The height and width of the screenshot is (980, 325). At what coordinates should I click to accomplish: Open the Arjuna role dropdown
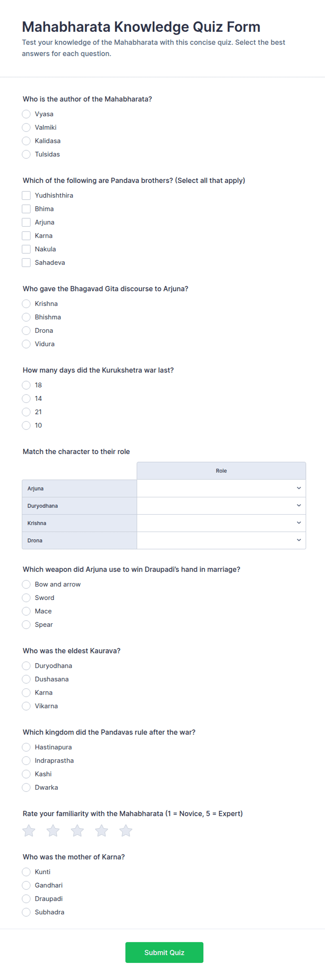[221, 488]
